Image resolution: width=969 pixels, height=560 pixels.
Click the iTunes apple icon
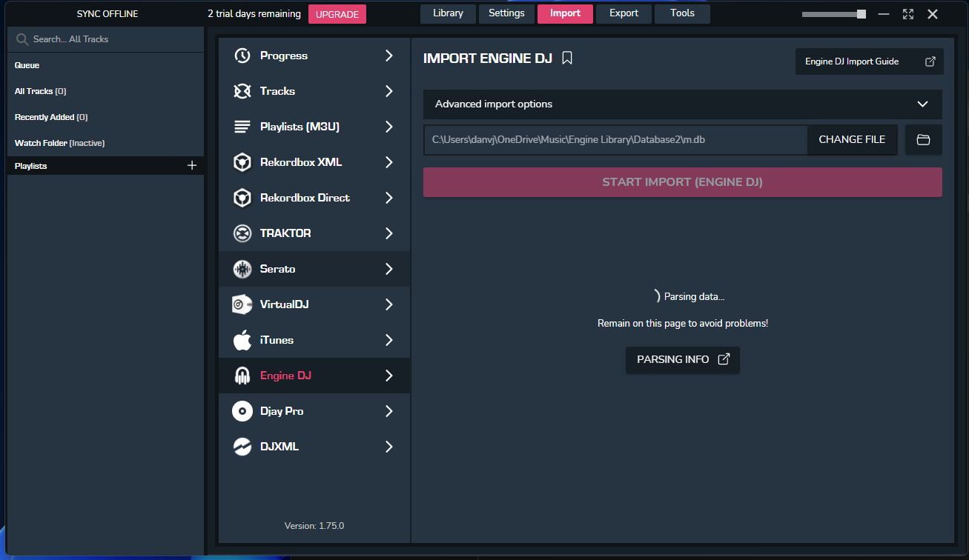click(x=242, y=340)
